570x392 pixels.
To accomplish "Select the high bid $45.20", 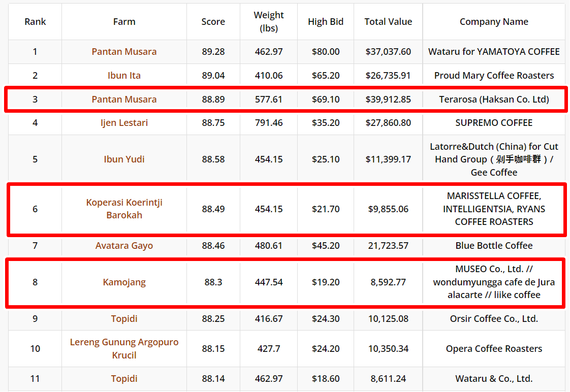I will 326,246.
